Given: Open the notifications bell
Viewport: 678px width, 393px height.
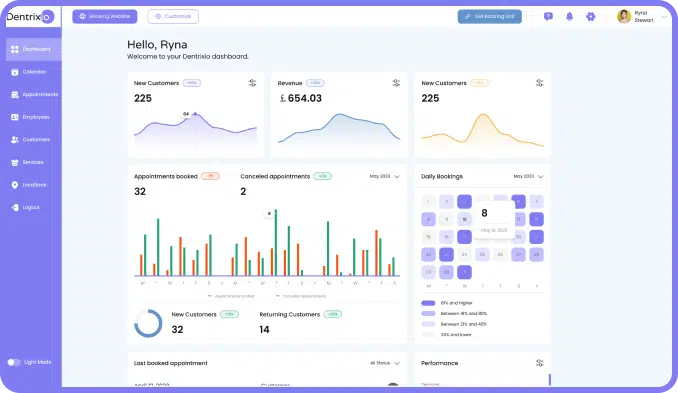Looking at the screenshot, I should click(569, 16).
